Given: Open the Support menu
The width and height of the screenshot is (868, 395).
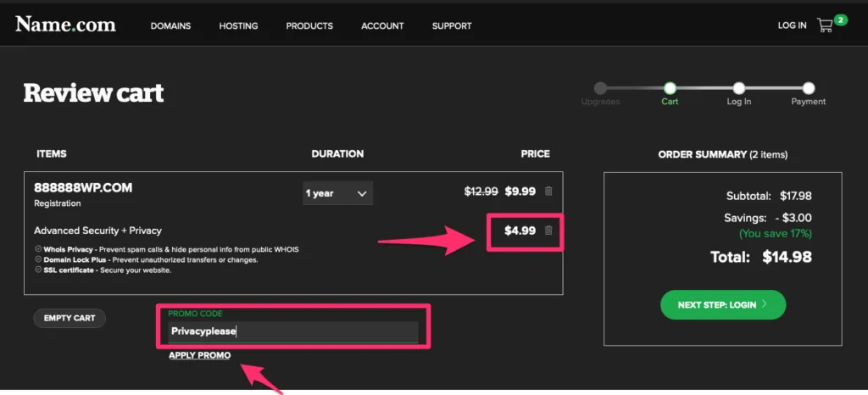Looking at the screenshot, I should pos(452,25).
